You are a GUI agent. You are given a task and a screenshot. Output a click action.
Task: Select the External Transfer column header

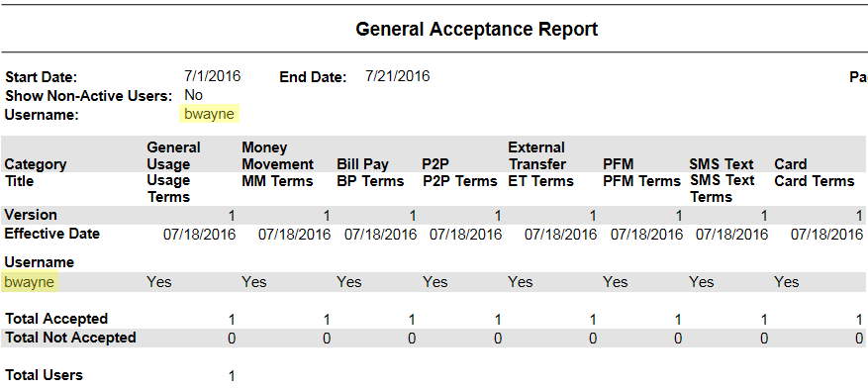click(537, 155)
